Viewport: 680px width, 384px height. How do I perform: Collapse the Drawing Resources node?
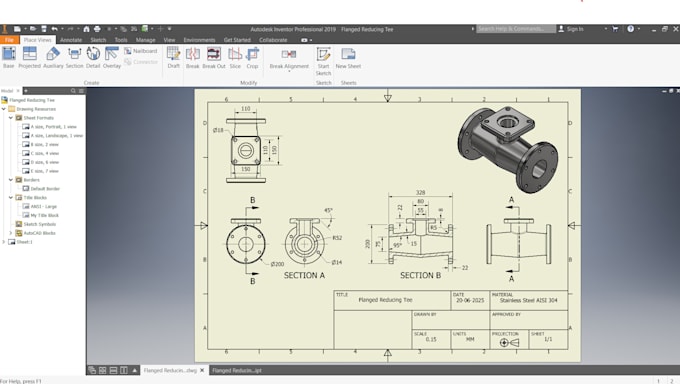(x=4, y=109)
